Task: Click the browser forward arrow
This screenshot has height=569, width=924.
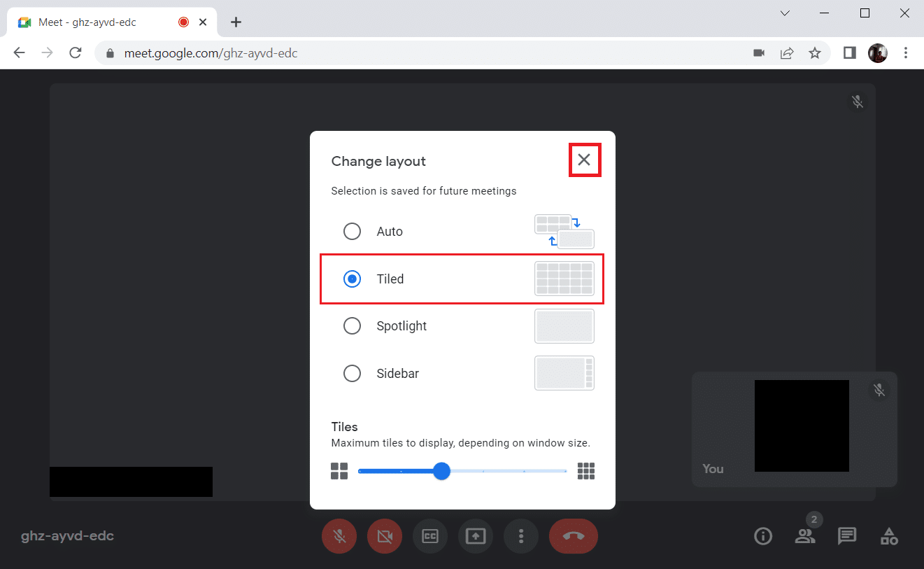Action: coord(47,53)
